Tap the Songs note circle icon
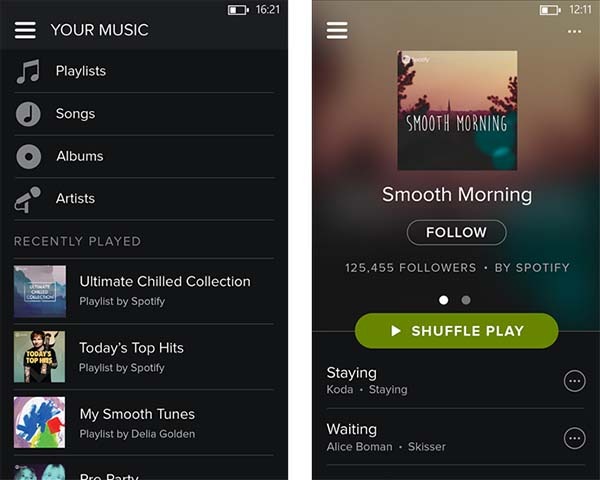Screen dimensions: 600x480 28,114
